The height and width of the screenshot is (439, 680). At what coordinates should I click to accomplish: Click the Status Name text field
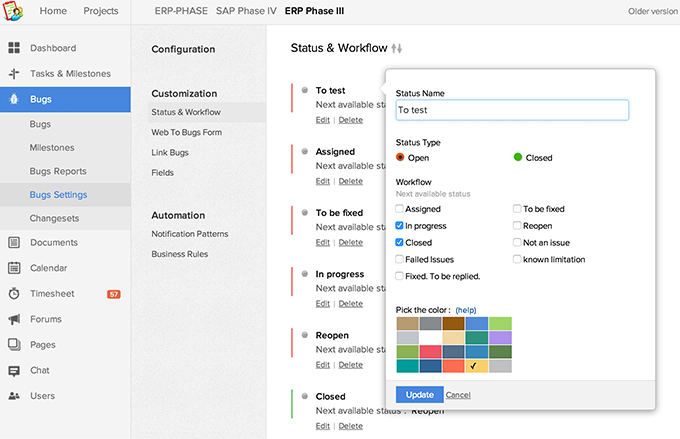(512, 110)
